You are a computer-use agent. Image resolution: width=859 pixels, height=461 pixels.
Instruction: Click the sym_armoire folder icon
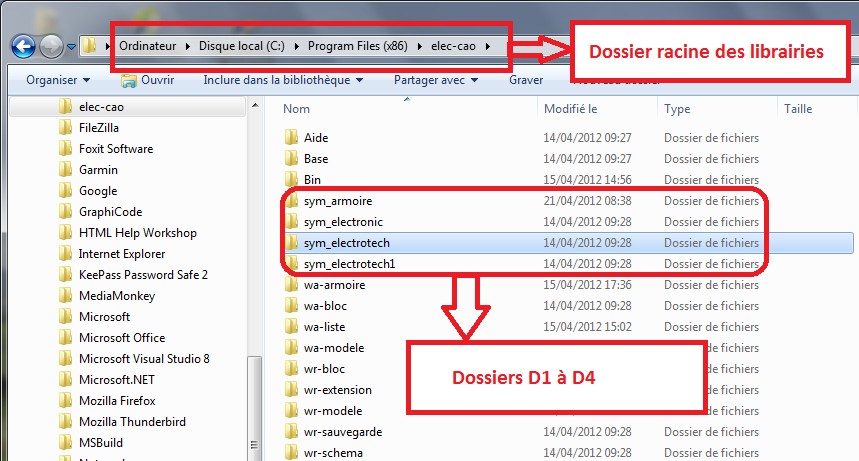(291, 201)
